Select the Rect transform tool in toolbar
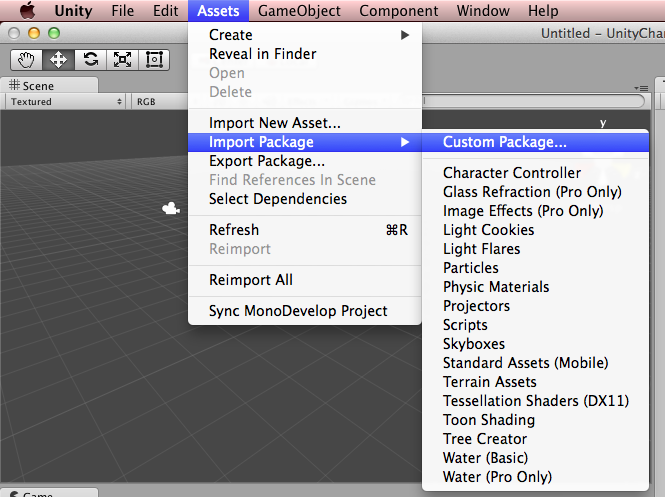This screenshot has width=665, height=497. point(154,60)
